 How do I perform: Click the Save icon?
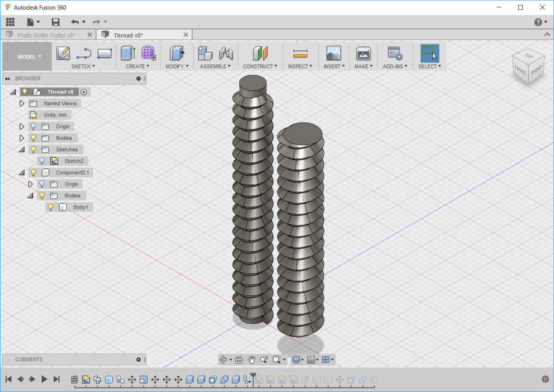tap(55, 22)
